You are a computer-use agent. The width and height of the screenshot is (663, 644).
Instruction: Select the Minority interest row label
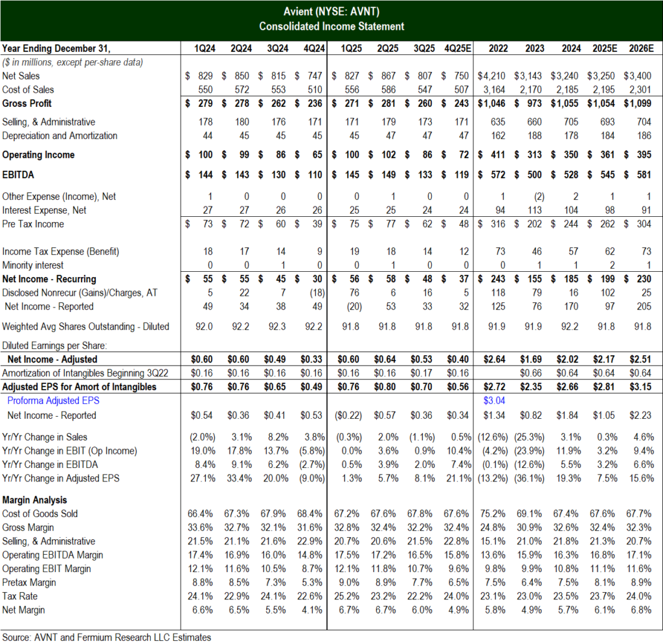pyautogui.click(x=33, y=265)
